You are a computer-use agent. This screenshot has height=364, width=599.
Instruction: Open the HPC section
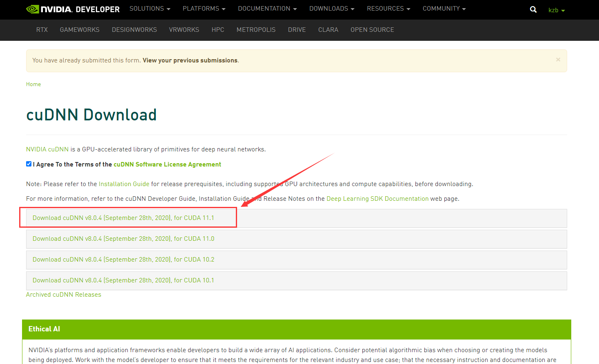pos(218,30)
